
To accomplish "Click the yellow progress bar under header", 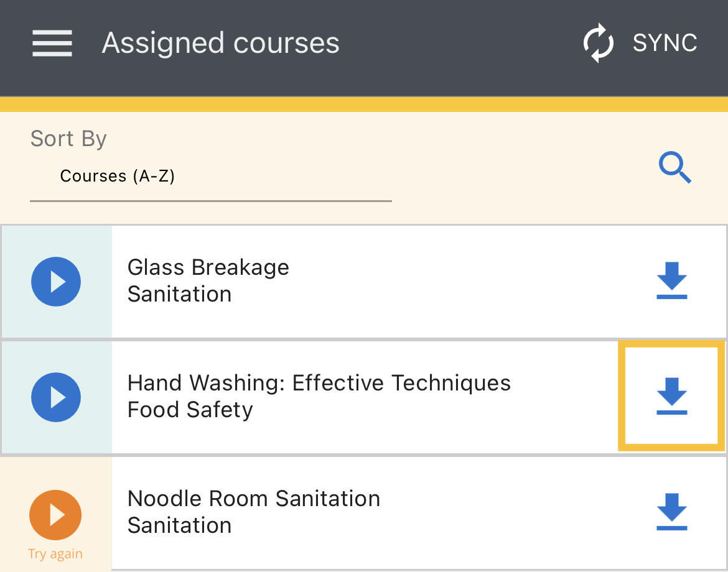I will (x=364, y=104).
